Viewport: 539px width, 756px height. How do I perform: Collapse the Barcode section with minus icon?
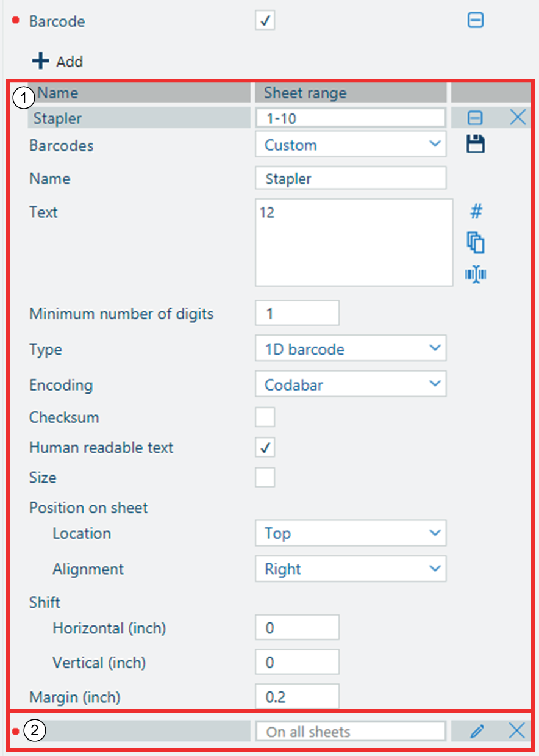pos(476,21)
